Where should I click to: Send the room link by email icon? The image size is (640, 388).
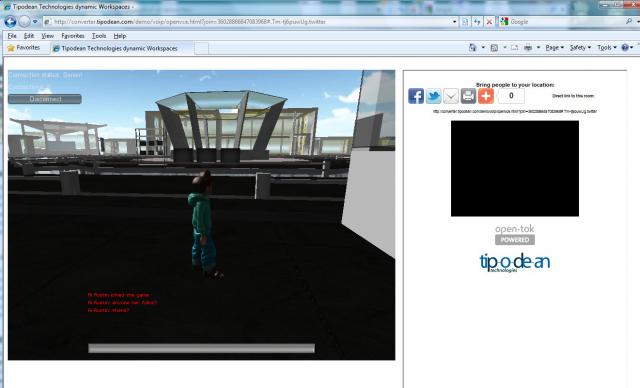[x=451, y=96]
